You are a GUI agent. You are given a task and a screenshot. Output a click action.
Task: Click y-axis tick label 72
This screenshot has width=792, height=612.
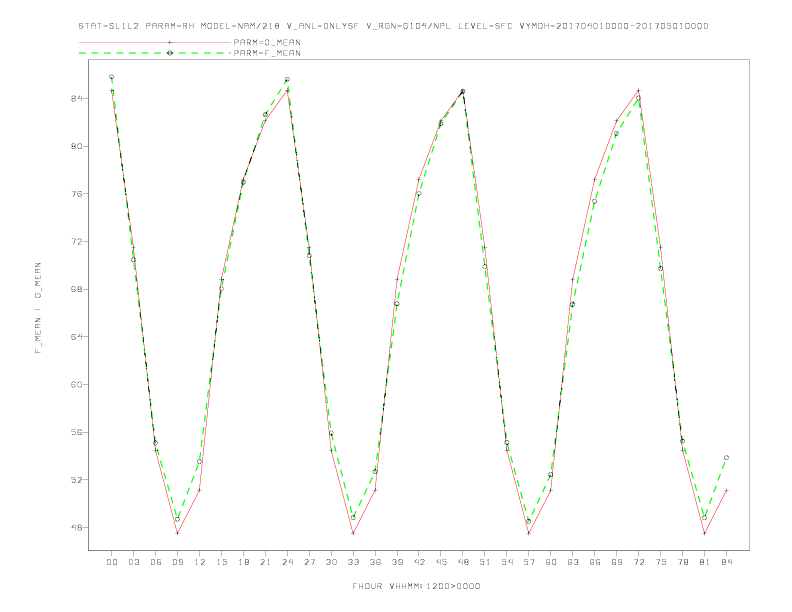coord(77,241)
